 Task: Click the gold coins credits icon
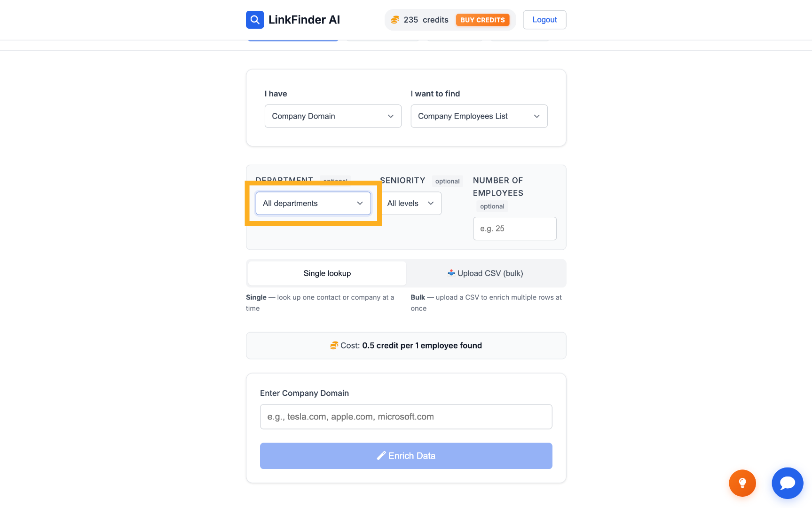(395, 20)
